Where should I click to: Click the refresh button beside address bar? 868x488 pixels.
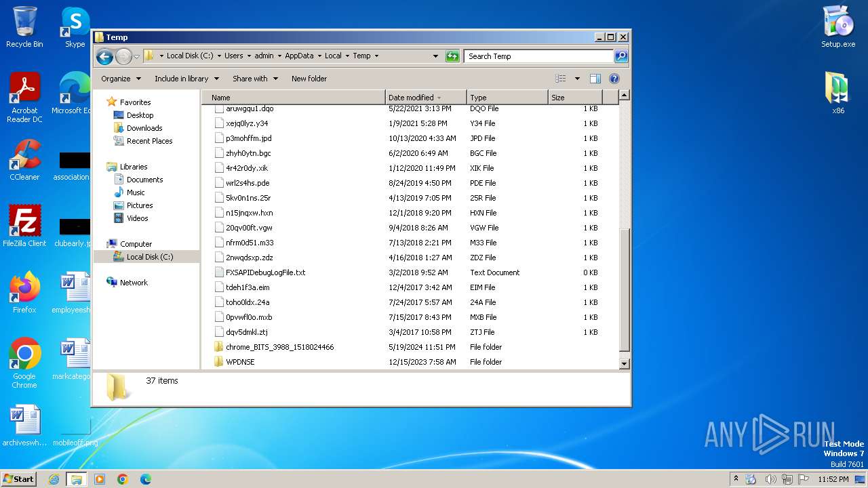click(x=452, y=56)
